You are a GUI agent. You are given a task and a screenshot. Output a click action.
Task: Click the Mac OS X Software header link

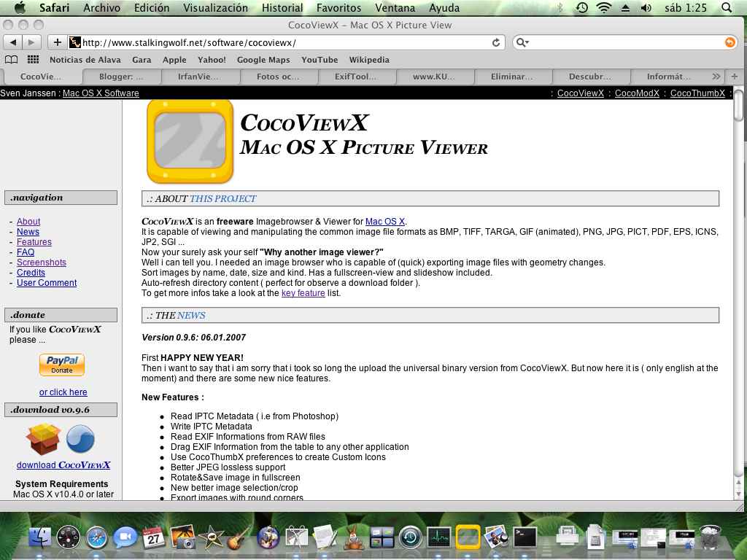click(x=101, y=93)
